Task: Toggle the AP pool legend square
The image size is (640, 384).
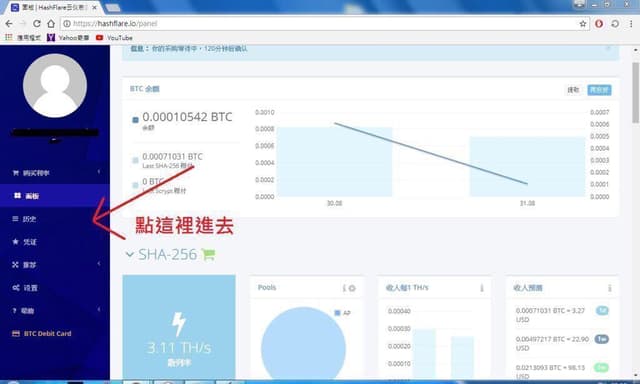Action: click(338, 313)
